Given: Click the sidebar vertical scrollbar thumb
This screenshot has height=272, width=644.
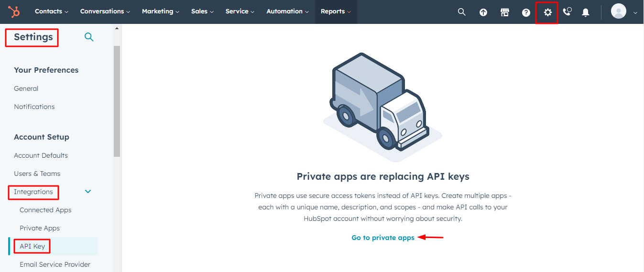Looking at the screenshot, I should click(x=117, y=101).
